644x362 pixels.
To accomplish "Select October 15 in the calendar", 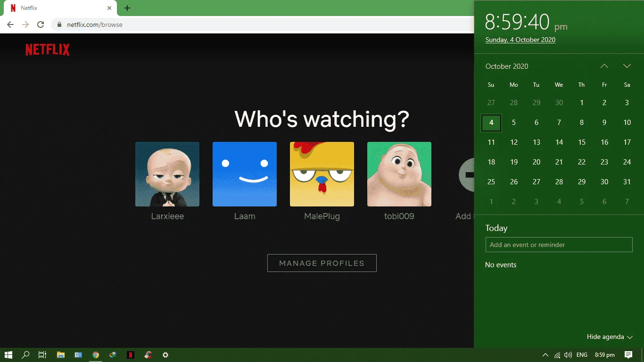I will (x=582, y=142).
